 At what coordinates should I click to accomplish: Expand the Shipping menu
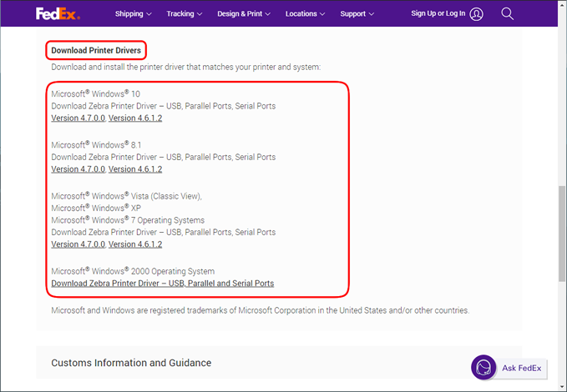click(133, 14)
